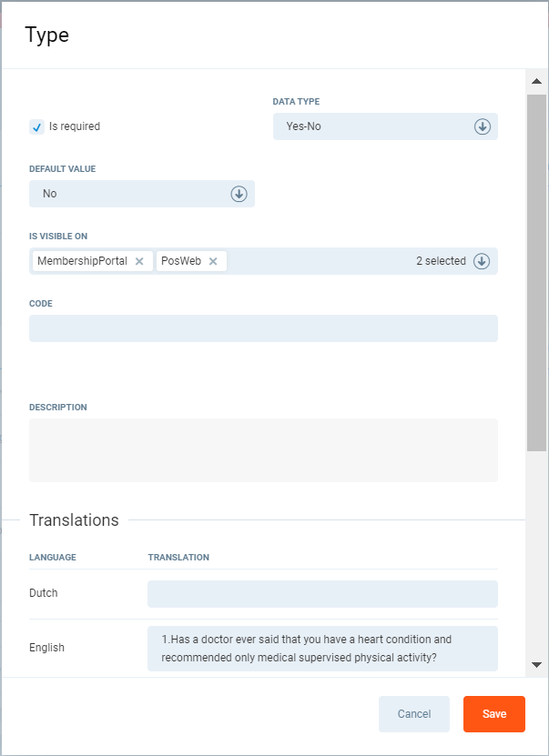This screenshot has width=549, height=756.
Task: Remove the PosWeb tag
Action: 213,261
